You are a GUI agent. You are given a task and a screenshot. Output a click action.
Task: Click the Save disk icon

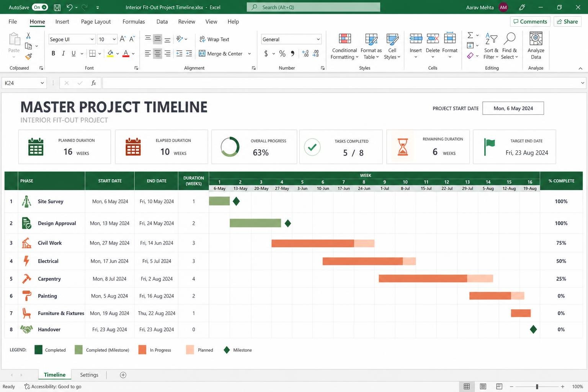[57, 7]
